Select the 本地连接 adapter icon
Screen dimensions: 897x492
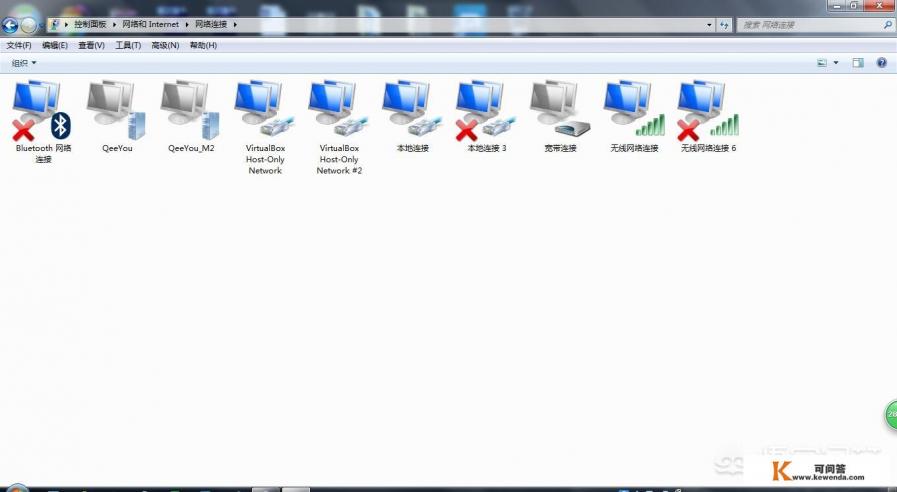pos(412,112)
